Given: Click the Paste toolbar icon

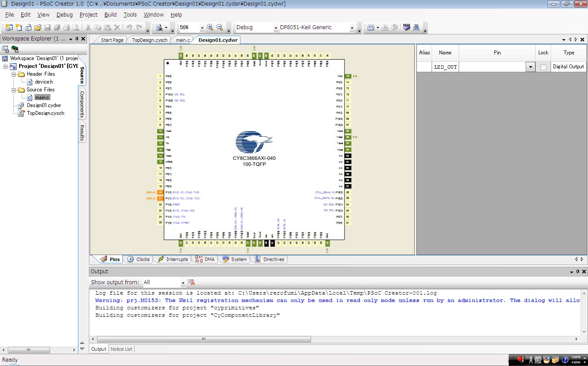Looking at the screenshot, I should click(107, 27).
